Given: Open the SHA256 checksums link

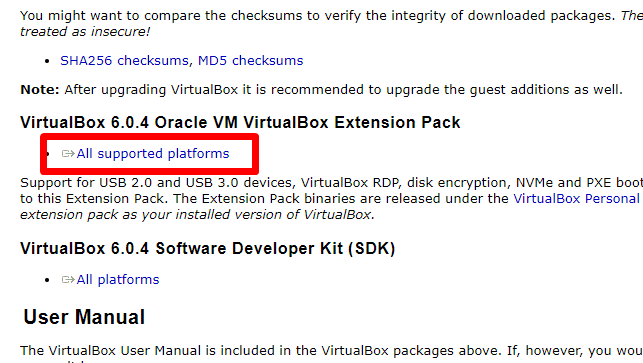Looking at the screenshot, I should tap(124, 61).
